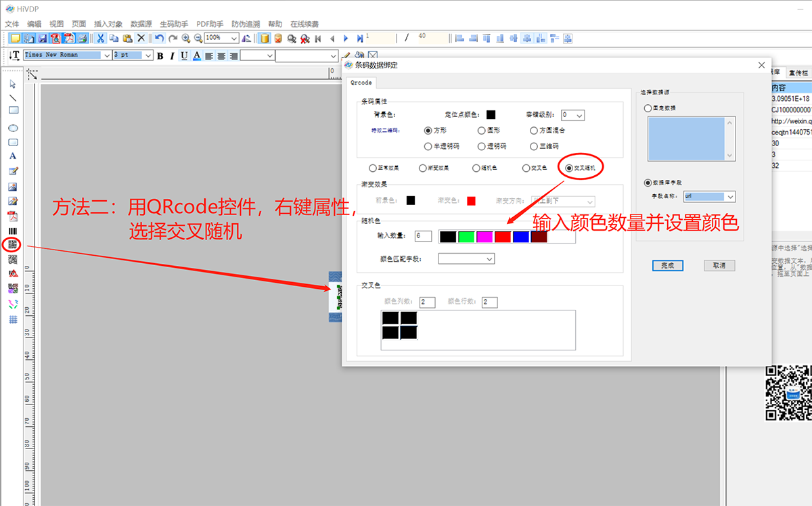
Task: Click the Zoom out magnifier icon
Action: (x=198, y=39)
